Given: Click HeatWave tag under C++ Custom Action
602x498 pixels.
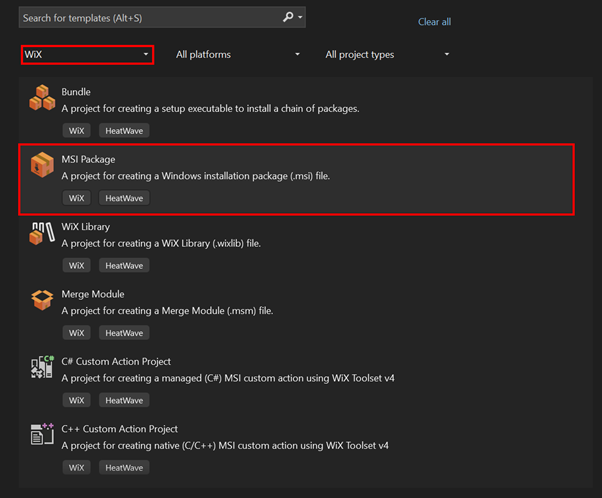Looking at the screenshot, I should (x=124, y=468).
